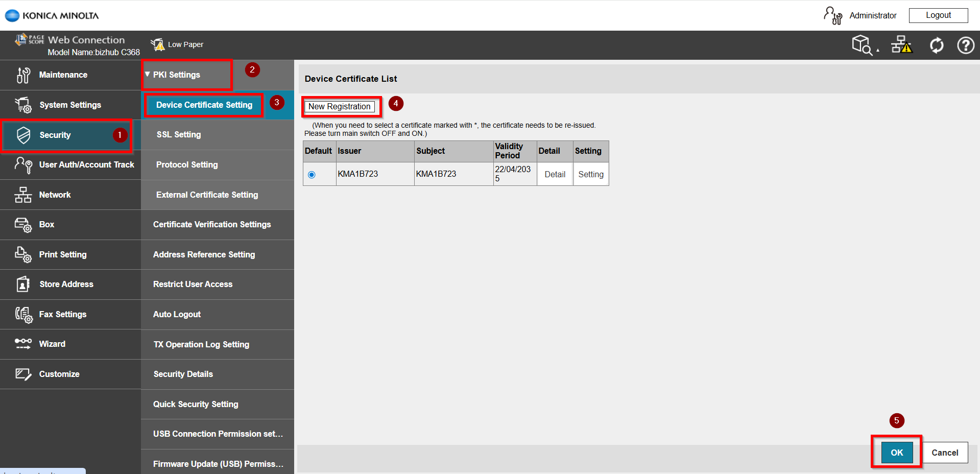Click the refresh icon in header
980x474 pixels.
coord(937,45)
